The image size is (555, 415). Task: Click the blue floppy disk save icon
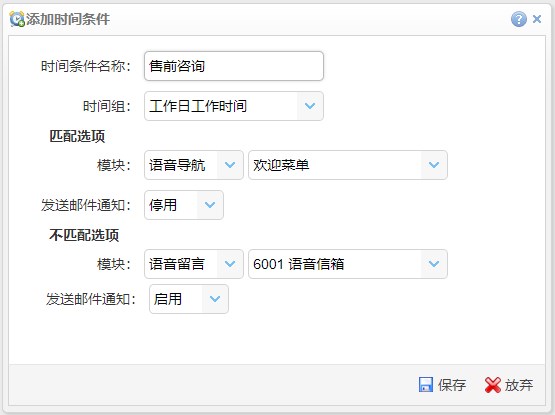click(425, 385)
